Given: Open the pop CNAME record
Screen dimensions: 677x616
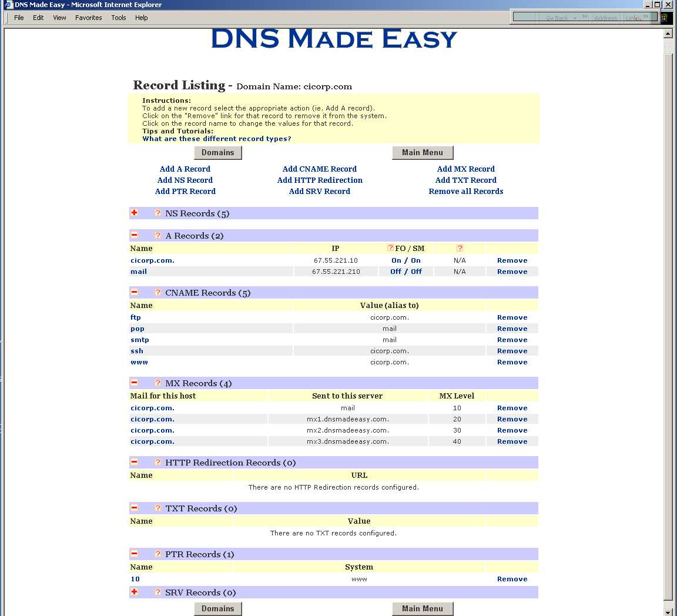Looking at the screenshot, I should [138, 329].
